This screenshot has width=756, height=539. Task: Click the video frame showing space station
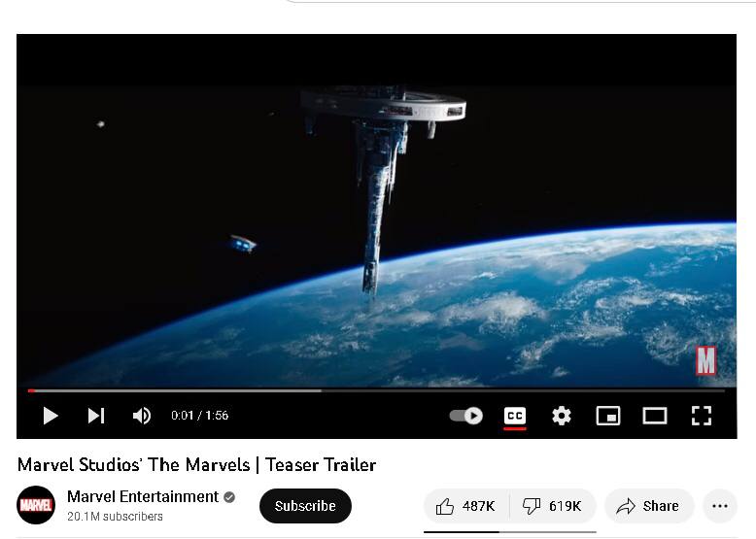tap(376, 210)
